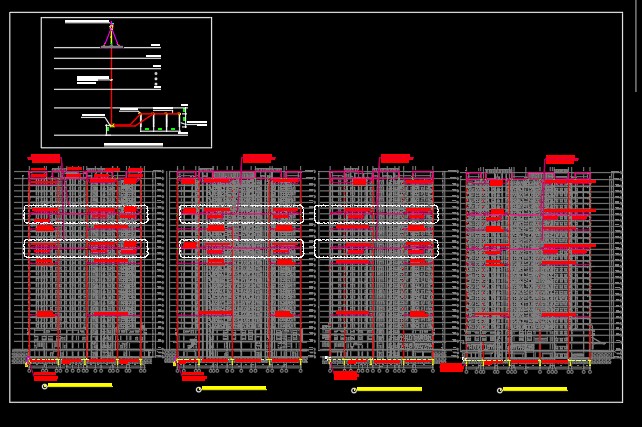Select the red callout label above the rightmost elevation
642x427 pixels.
coord(561,159)
